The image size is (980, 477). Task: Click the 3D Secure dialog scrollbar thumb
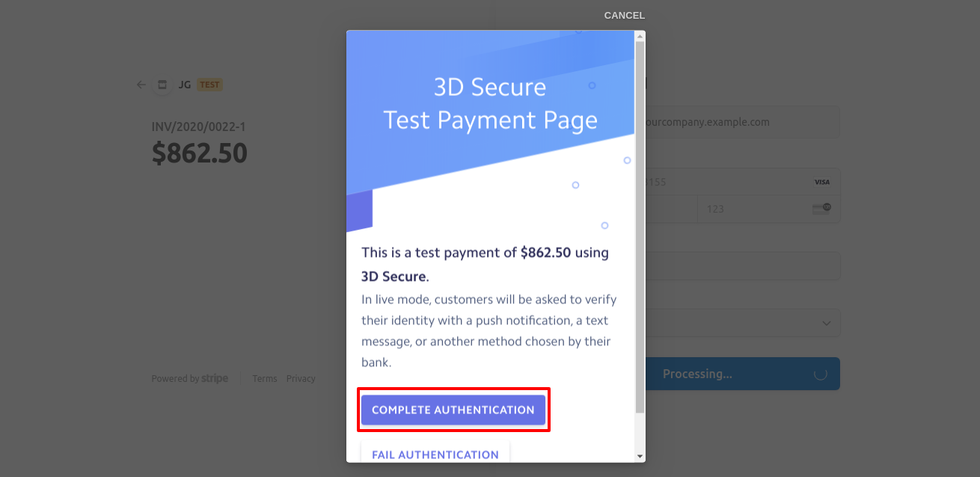point(640,225)
